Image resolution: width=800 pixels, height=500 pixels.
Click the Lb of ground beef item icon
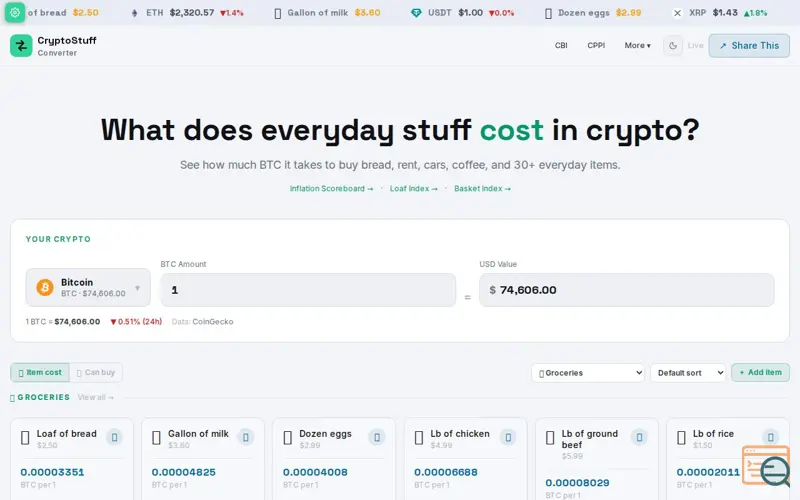[550, 438]
